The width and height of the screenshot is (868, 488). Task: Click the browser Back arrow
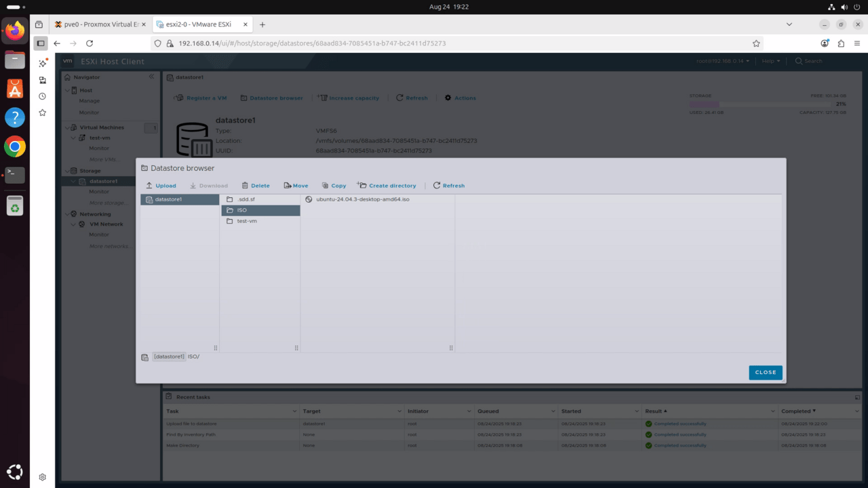click(57, 43)
